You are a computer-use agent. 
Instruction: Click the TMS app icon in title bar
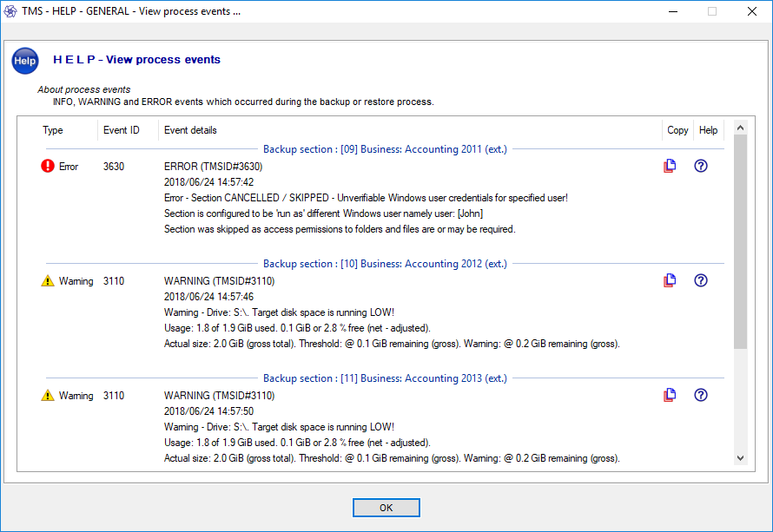10,11
